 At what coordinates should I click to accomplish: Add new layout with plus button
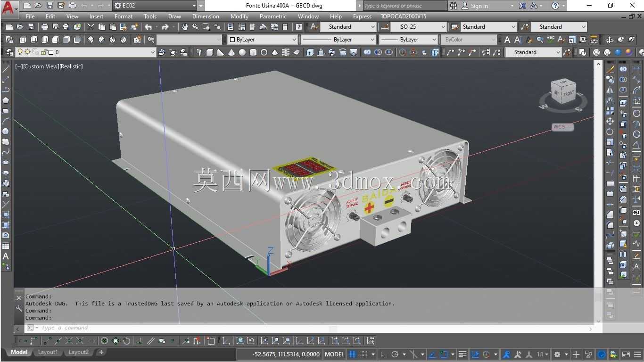tap(101, 352)
